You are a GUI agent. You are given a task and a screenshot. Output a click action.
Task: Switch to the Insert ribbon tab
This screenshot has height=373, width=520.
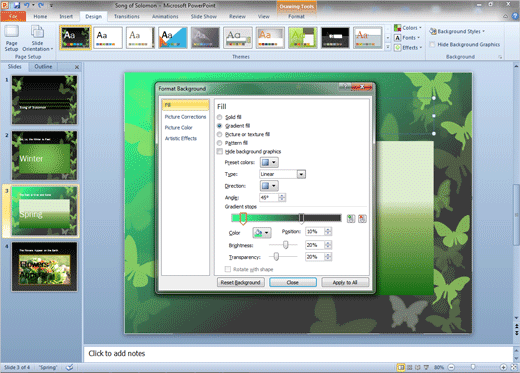click(x=66, y=16)
